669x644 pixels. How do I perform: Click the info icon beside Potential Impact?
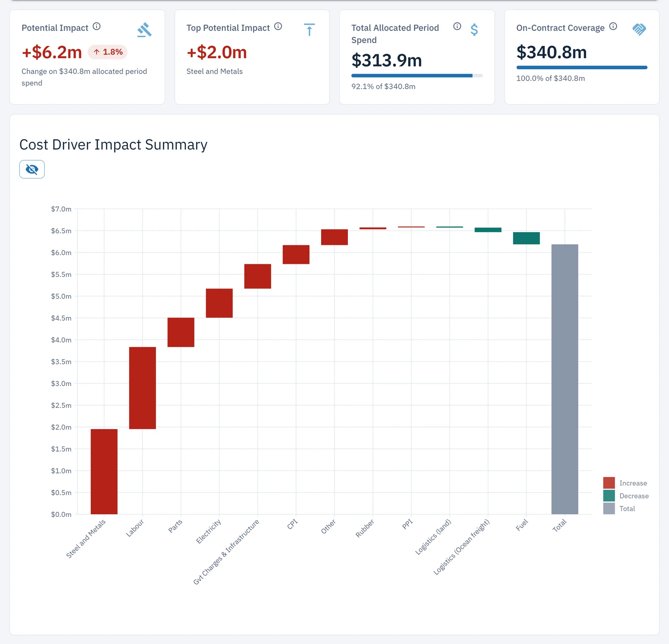(97, 26)
